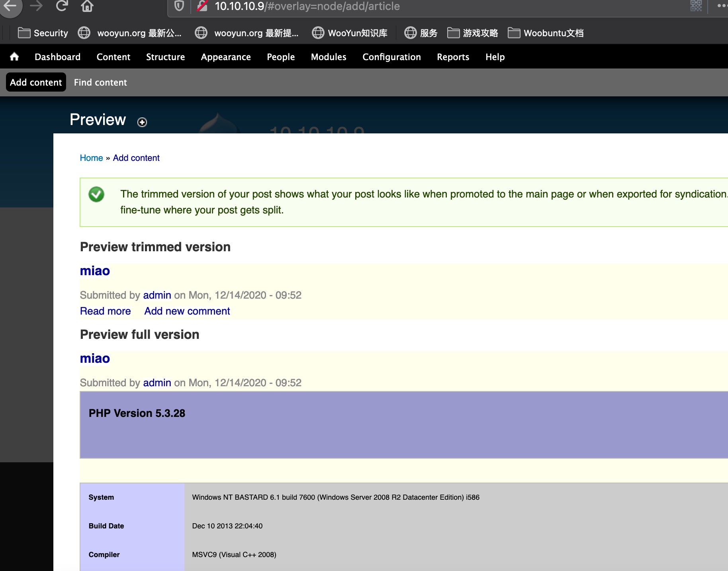728x571 pixels.
Task: Click the Dec 10 2013 22:04:40 value
Action: pyautogui.click(x=227, y=526)
